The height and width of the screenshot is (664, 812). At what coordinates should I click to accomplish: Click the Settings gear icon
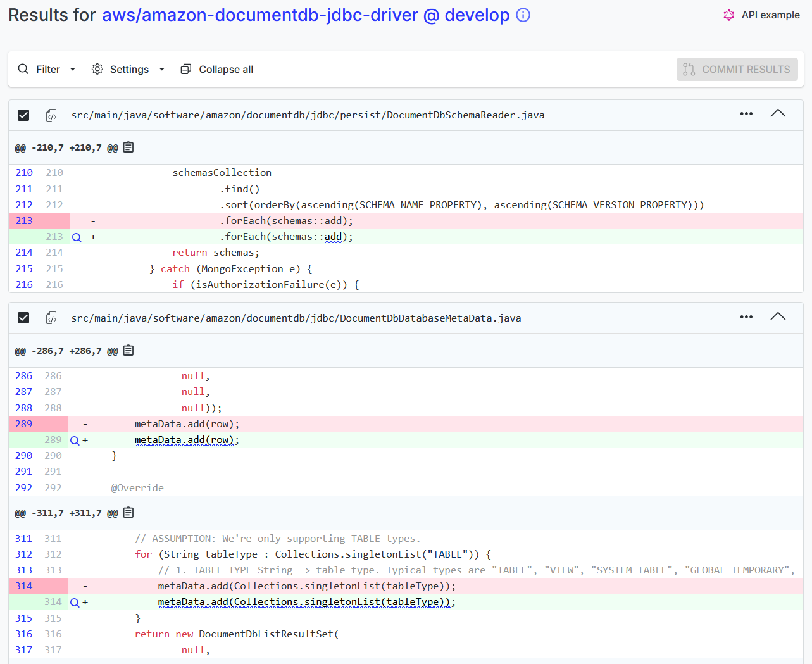click(x=97, y=69)
